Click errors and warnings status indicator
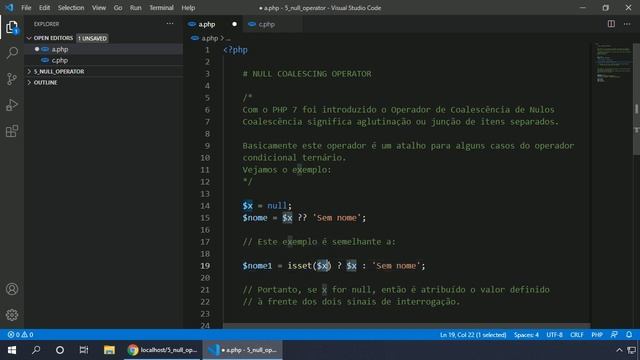The width and height of the screenshot is (640, 360). [x=20, y=335]
